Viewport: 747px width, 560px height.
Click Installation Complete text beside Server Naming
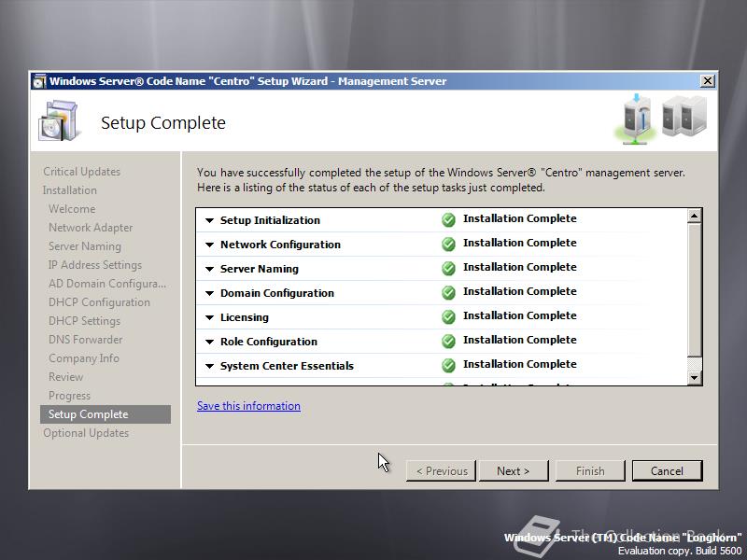point(520,267)
